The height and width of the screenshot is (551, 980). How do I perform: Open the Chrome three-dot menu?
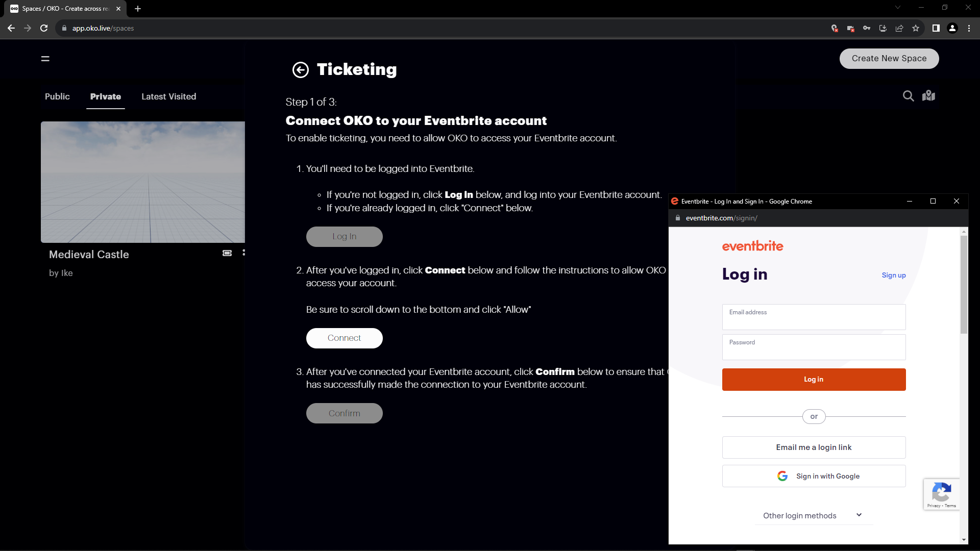click(969, 28)
